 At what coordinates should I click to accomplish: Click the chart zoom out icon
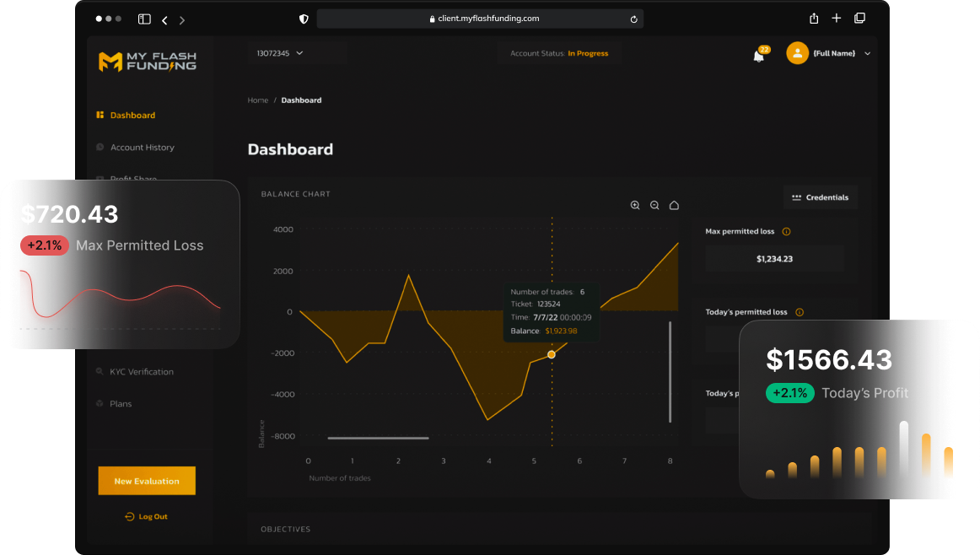click(654, 205)
